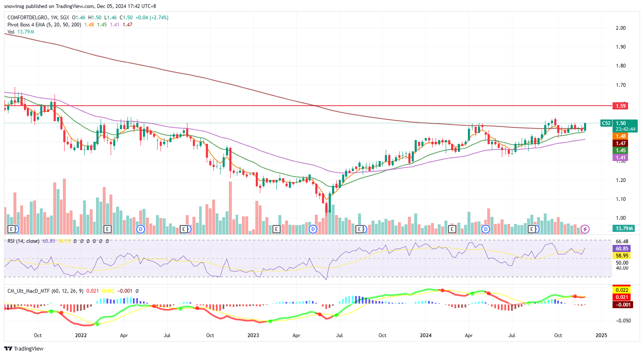The width and height of the screenshot is (644, 356).
Task: Click the 13.79M volume axis label
Action: pyautogui.click(x=624, y=229)
